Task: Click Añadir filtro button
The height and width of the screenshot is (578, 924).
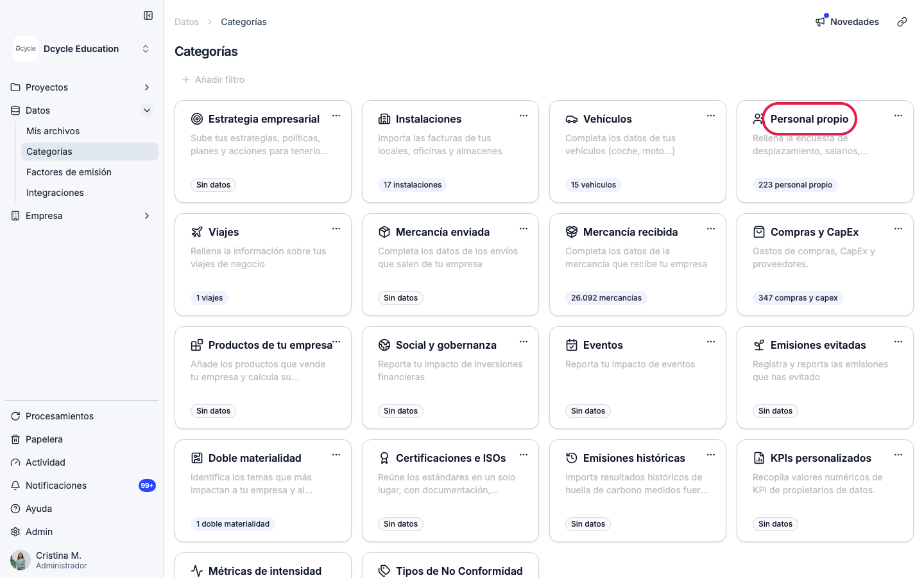Action: (x=213, y=80)
